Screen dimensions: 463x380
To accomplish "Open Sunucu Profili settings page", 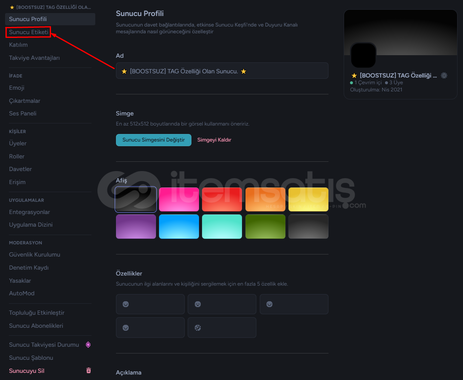I will pyautogui.click(x=50, y=19).
